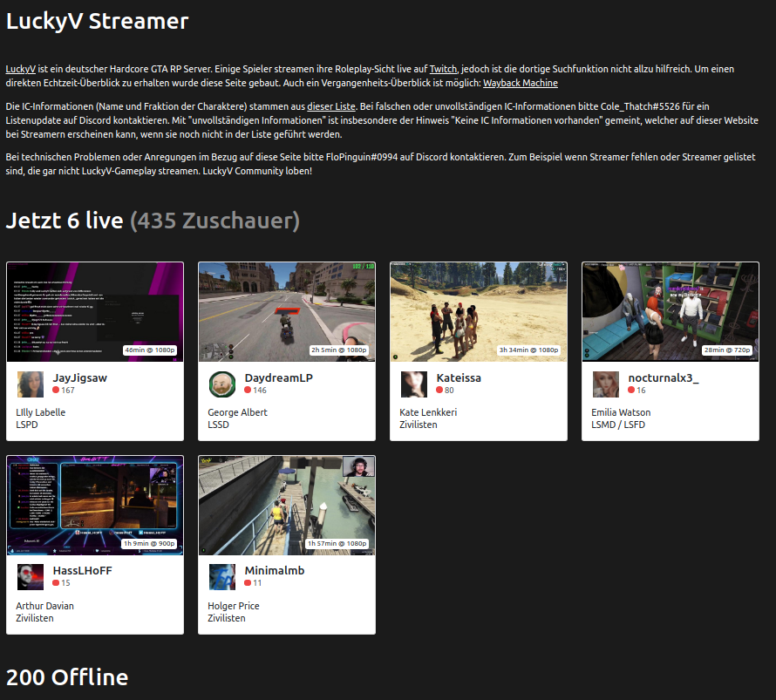Click JayJigsaw's profile avatar
The height and width of the screenshot is (700, 776).
coord(30,384)
